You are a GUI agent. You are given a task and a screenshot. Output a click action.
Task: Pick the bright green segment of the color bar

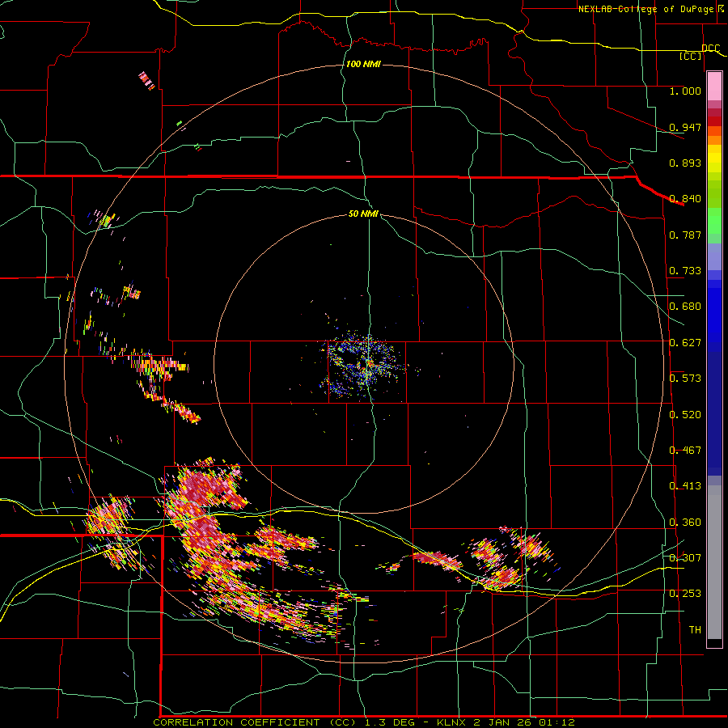[714, 221]
